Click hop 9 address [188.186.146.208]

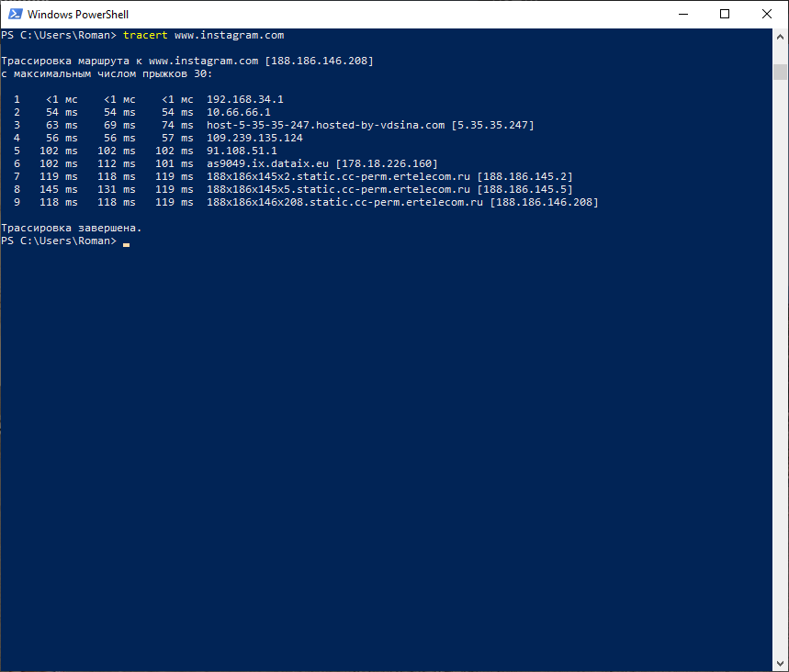(x=544, y=202)
